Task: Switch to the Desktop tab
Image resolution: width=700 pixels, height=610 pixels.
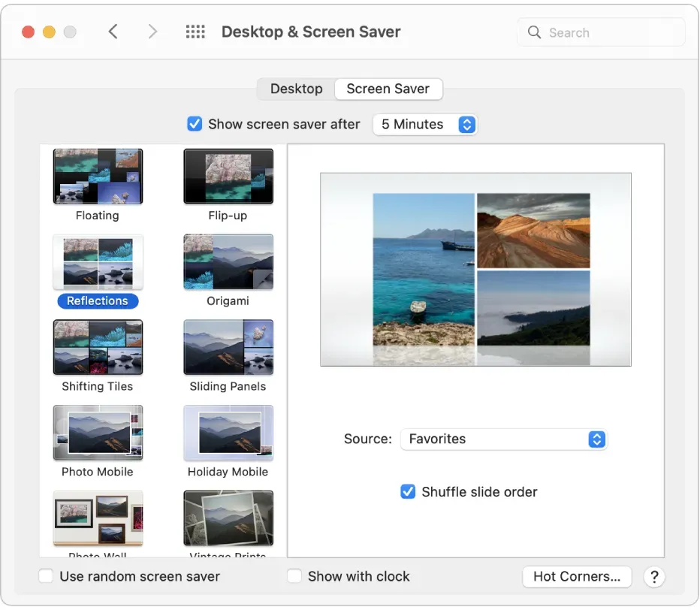Action: point(296,89)
